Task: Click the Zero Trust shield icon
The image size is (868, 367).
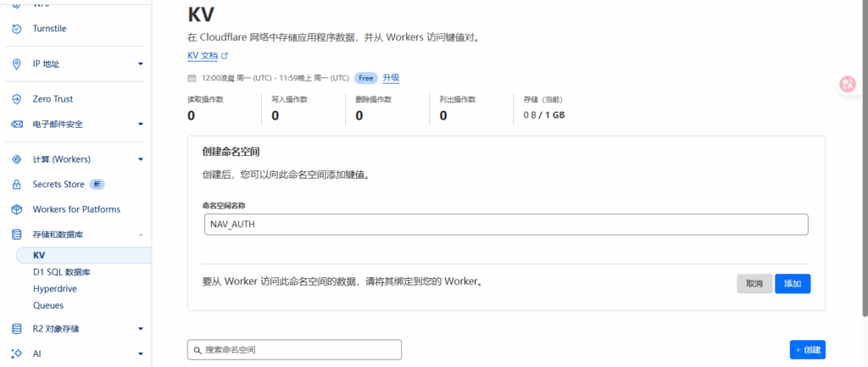Action: (x=16, y=99)
